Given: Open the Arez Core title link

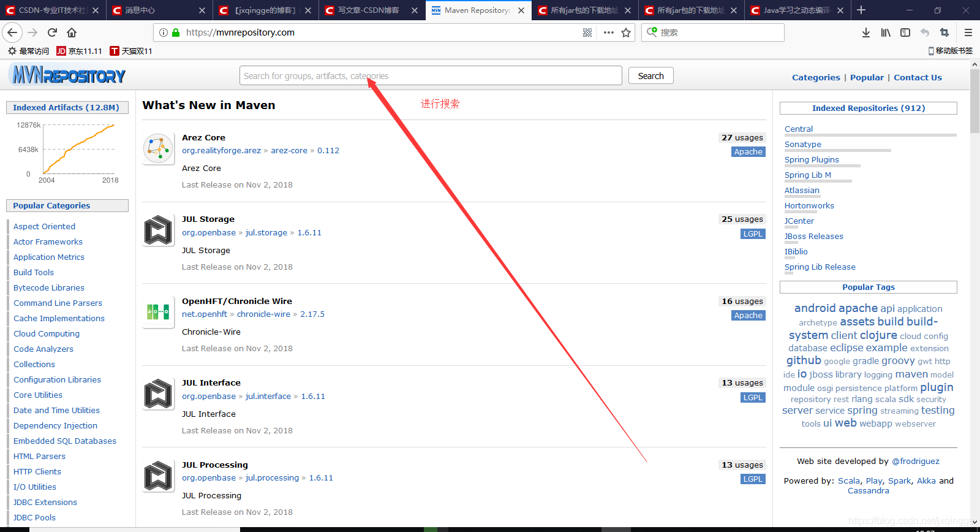Looking at the screenshot, I should pyautogui.click(x=203, y=137).
